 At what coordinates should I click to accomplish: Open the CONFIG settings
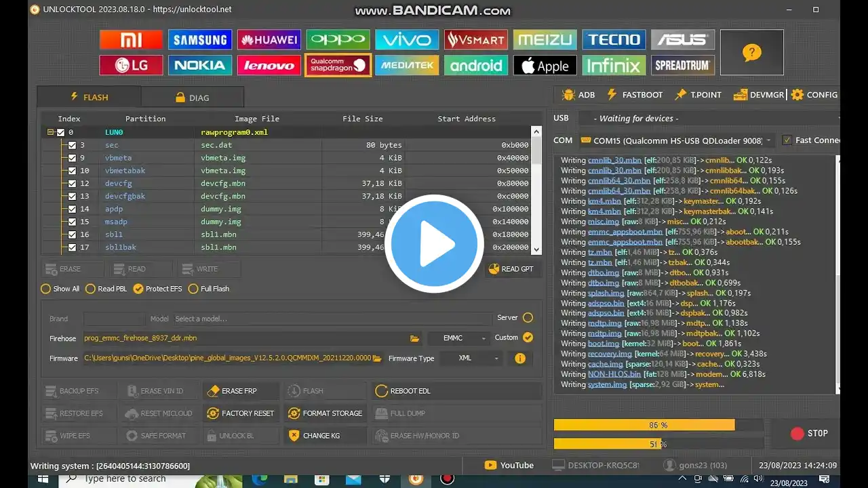pyautogui.click(x=814, y=95)
